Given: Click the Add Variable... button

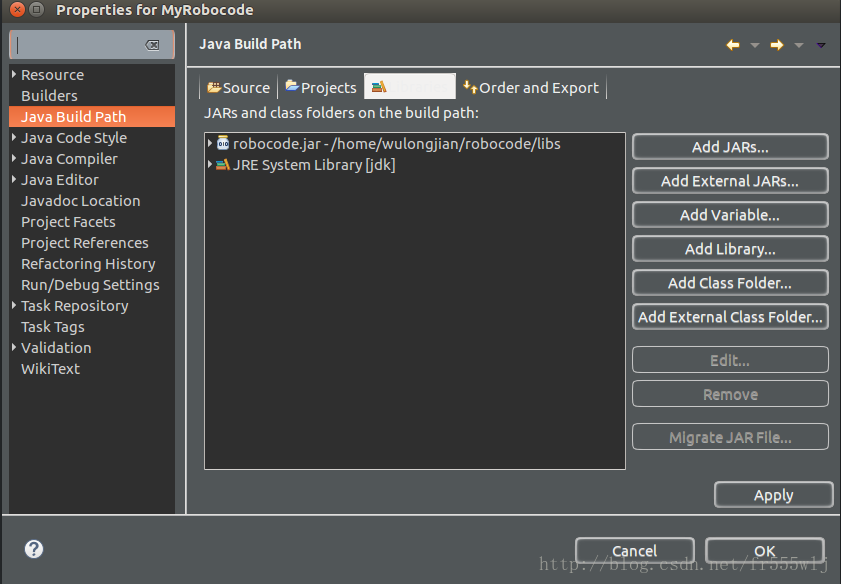Looking at the screenshot, I should pos(730,215).
